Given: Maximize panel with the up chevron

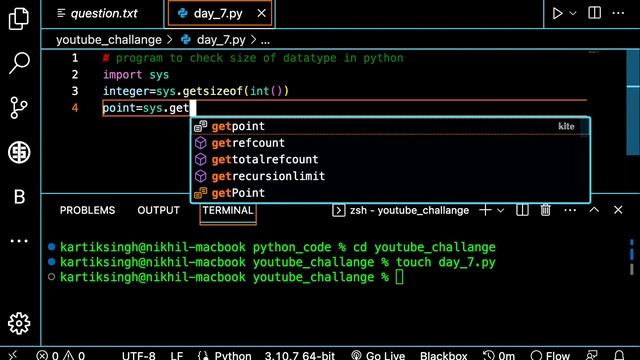Looking at the screenshot, I should coord(594,210).
